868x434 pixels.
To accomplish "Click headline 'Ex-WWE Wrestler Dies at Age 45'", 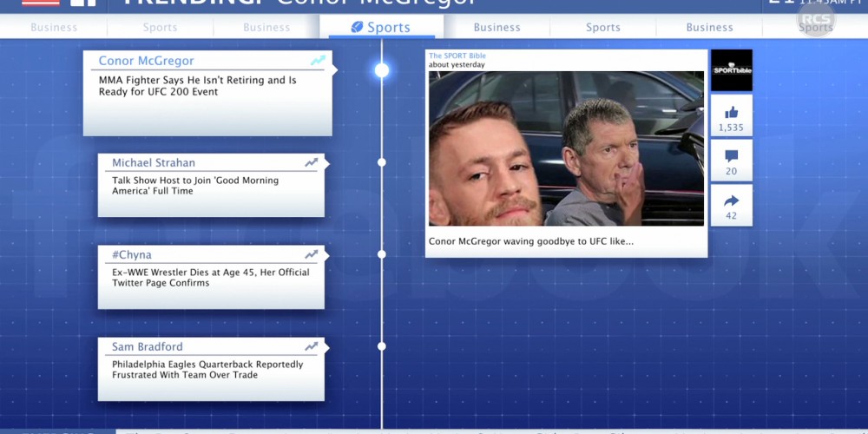I will coord(211,278).
